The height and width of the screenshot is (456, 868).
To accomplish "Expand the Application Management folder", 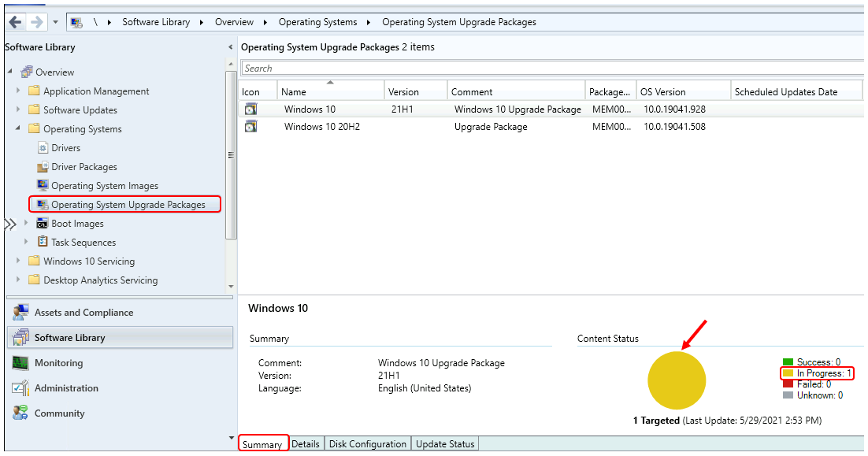I will 17,91.
